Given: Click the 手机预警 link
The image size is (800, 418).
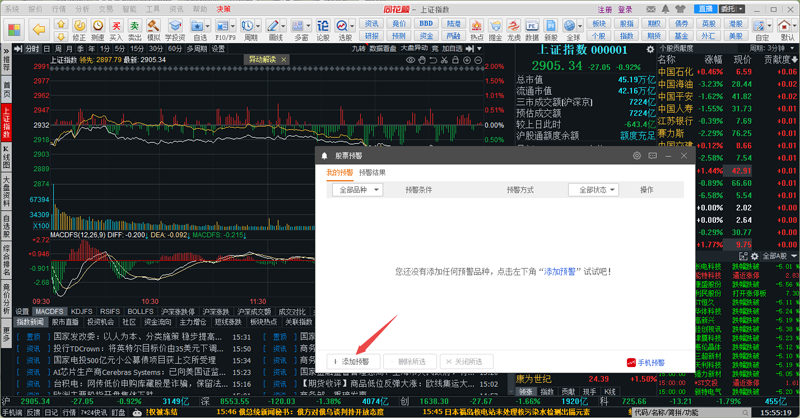Looking at the screenshot, I should point(645,362).
